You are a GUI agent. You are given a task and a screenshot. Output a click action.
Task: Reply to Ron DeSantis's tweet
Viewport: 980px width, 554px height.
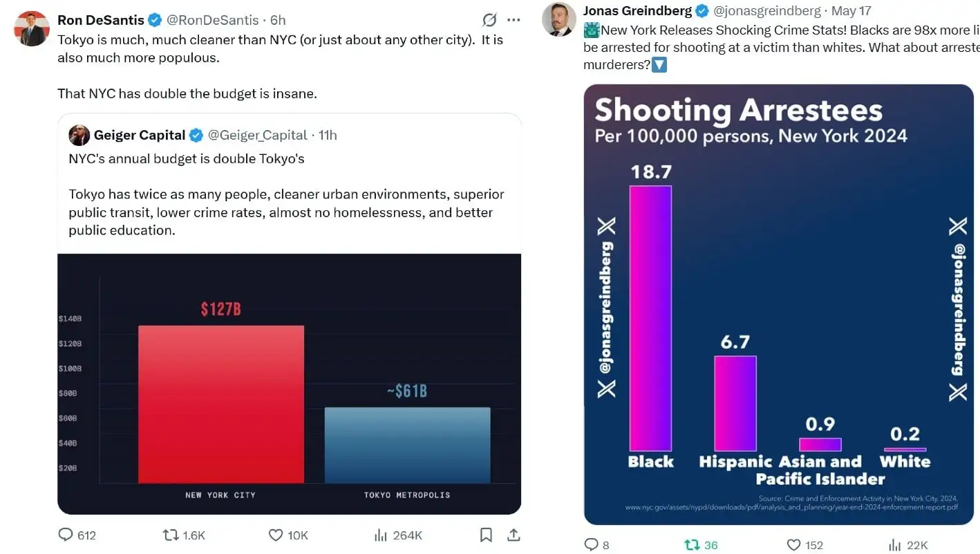coord(66,535)
